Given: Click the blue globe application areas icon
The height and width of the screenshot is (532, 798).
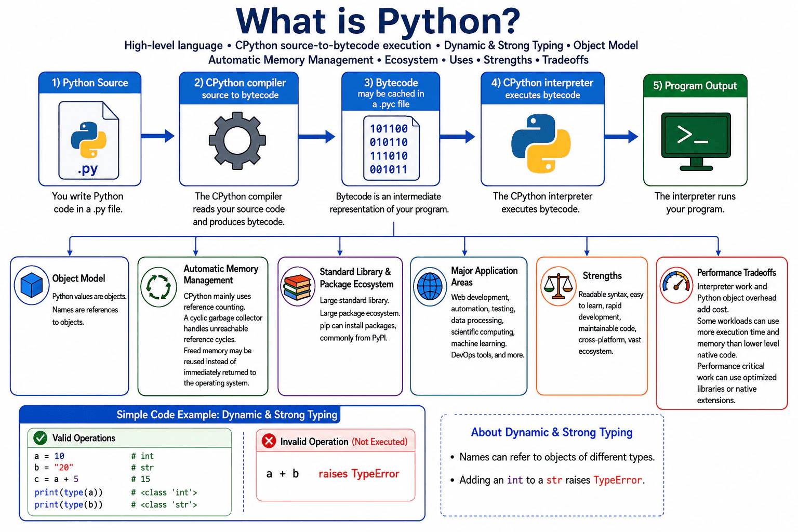Looking at the screenshot, I should pos(430,286).
